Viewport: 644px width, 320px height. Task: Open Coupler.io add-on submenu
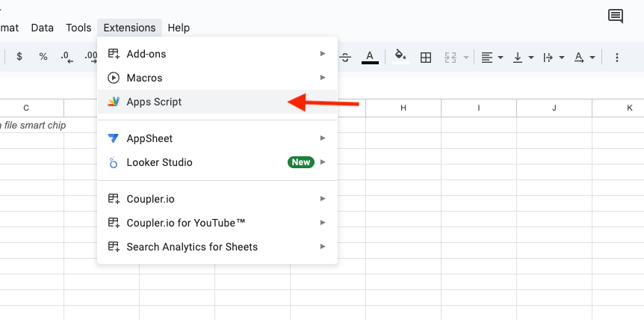coord(217,199)
